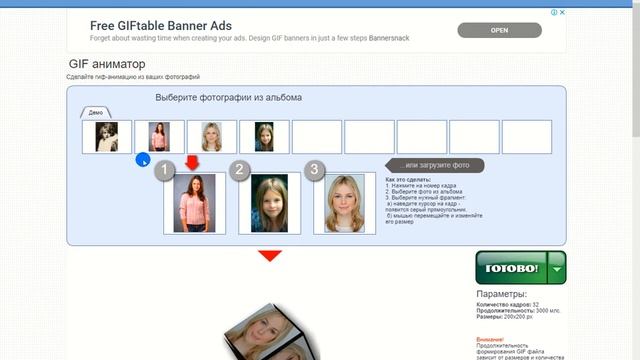Select the album thumbnail of the girl with blue background
This screenshot has width=640, height=360.
pyautogui.click(x=264, y=137)
